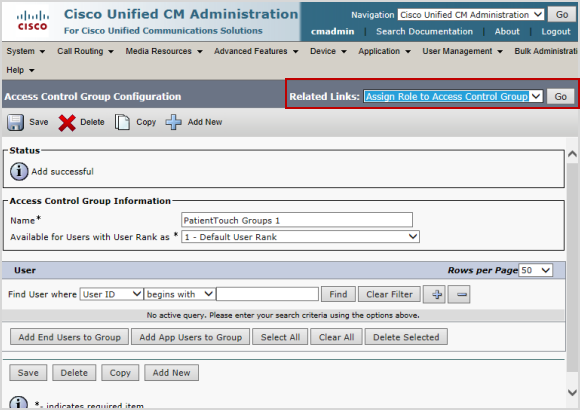The height and width of the screenshot is (410, 580).
Task: Click Add App Users to Group
Action: tap(190, 337)
